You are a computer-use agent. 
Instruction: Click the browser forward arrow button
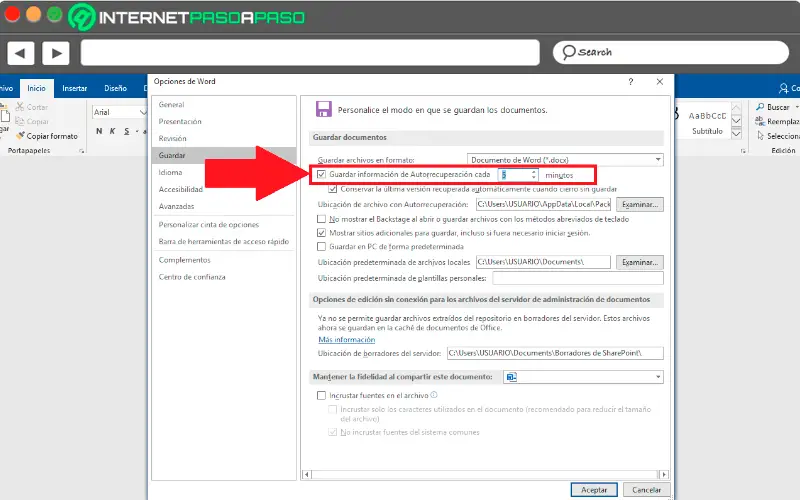click(x=56, y=53)
